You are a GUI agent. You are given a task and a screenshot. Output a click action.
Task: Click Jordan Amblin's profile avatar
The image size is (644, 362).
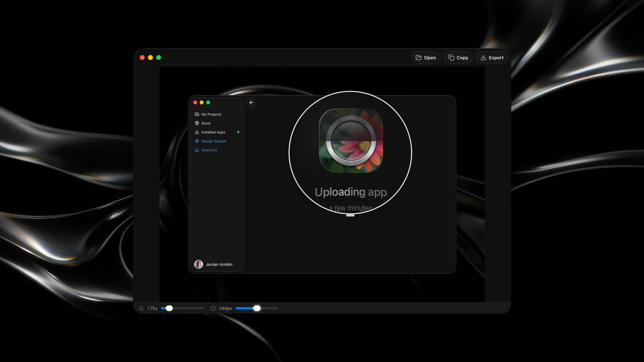click(x=198, y=264)
